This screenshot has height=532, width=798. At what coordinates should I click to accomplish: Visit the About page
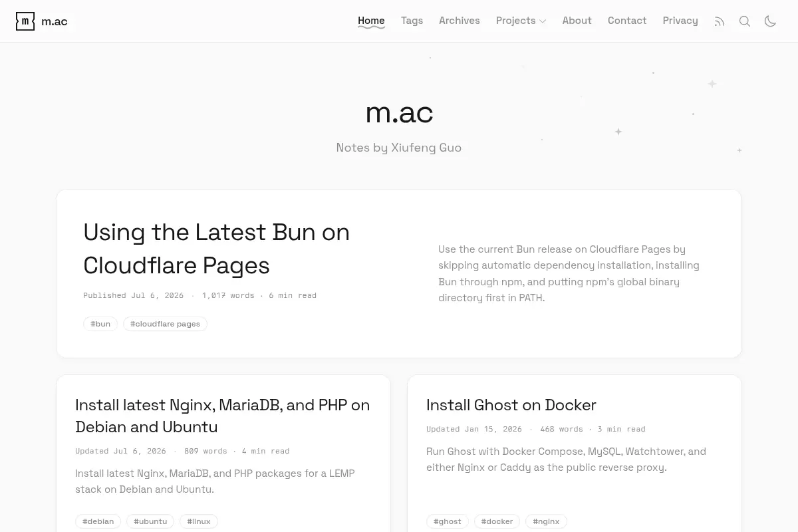pyautogui.click(x=577, y=21)
